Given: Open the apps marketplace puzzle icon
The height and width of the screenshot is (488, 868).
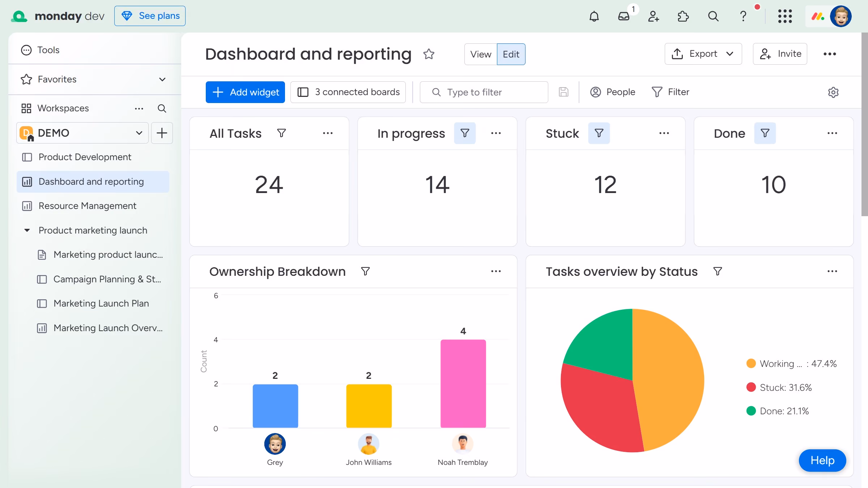Looking at the screenshot, I should pos(683,16).
